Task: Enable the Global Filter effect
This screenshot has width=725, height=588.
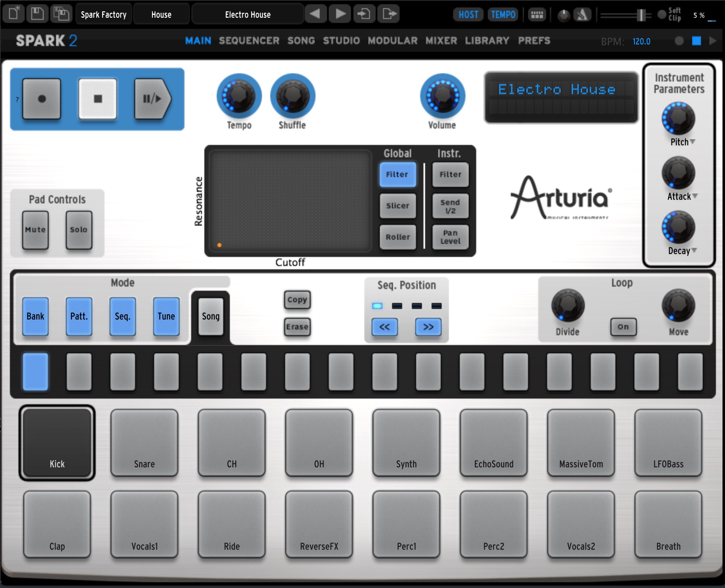Action: [x=397, y=175]
